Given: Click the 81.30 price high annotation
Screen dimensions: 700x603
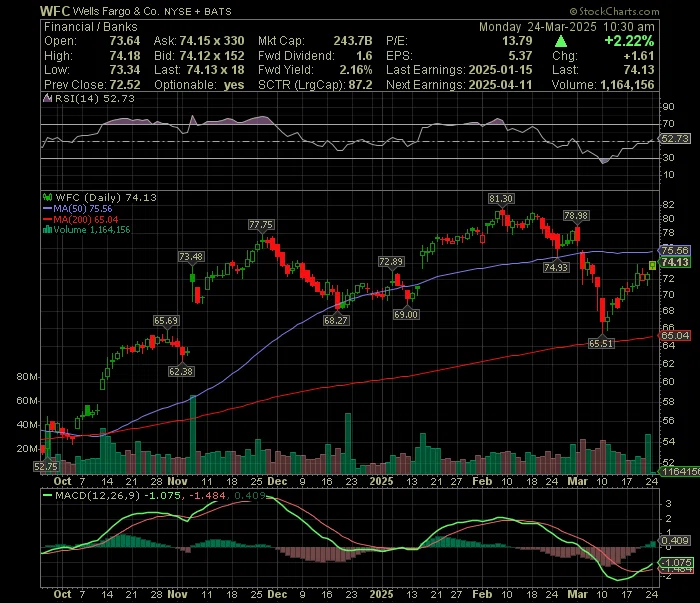Looking at the screenshot, I should (500, 199).
